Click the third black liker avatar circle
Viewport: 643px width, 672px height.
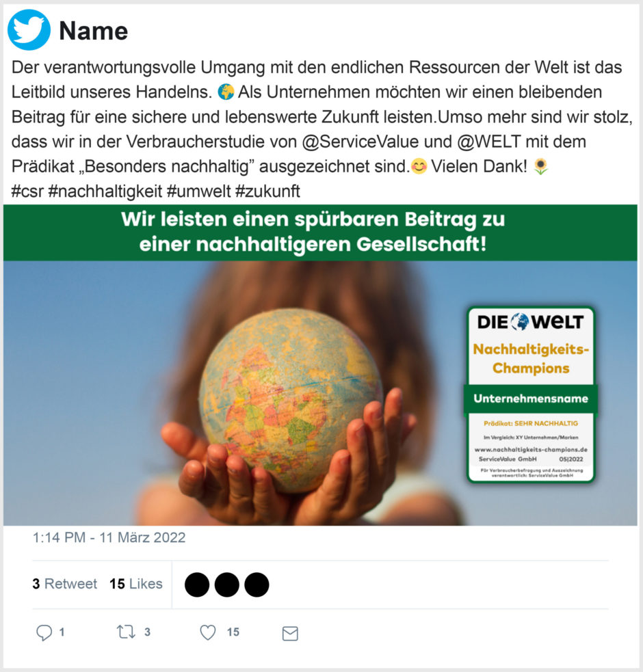coord(257,584)
